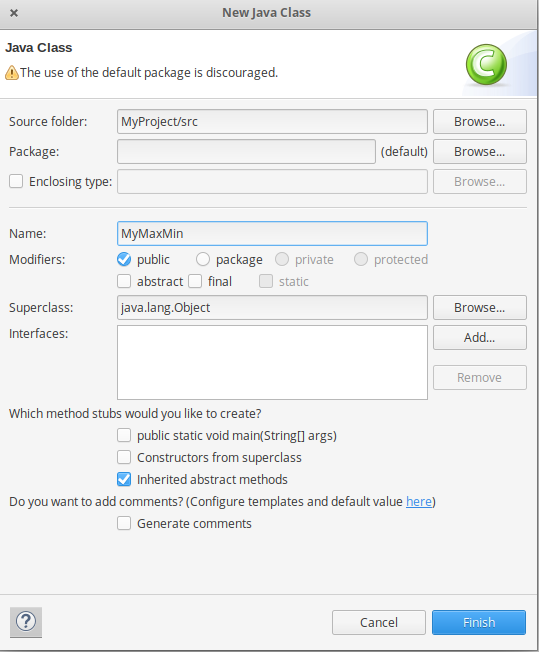Image resolution: width=539 pixels, height=652 pixels.
Task: Uncheck Inherited abstract methods
Action: [x=124, y=479]
